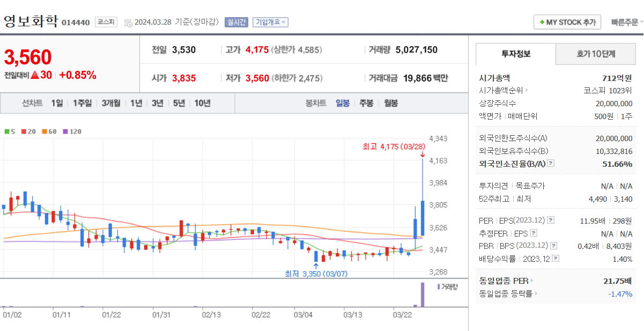Select 10년 line chart period

(202, 103)
